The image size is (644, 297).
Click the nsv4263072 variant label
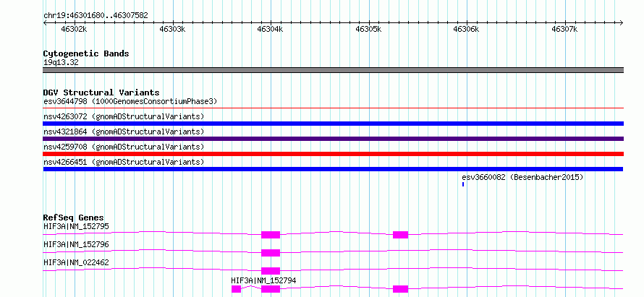124,116
